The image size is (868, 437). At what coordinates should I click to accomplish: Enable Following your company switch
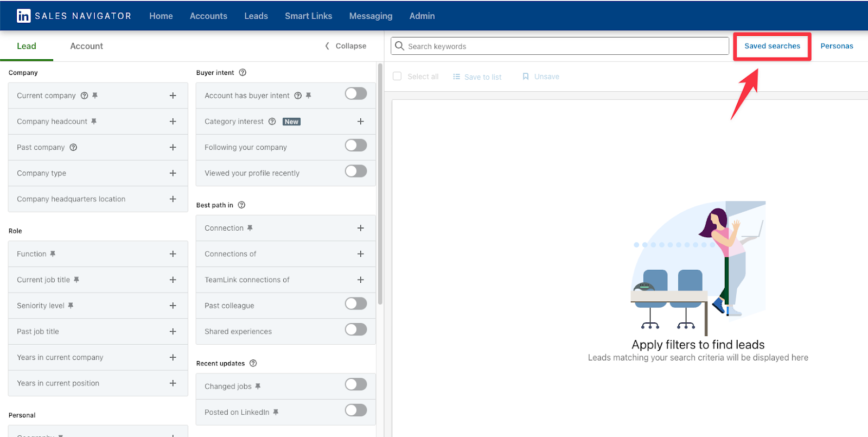[356, 145]
